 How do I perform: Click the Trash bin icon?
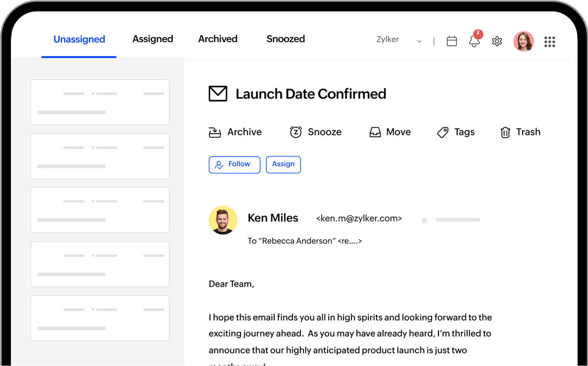point(505,132)
